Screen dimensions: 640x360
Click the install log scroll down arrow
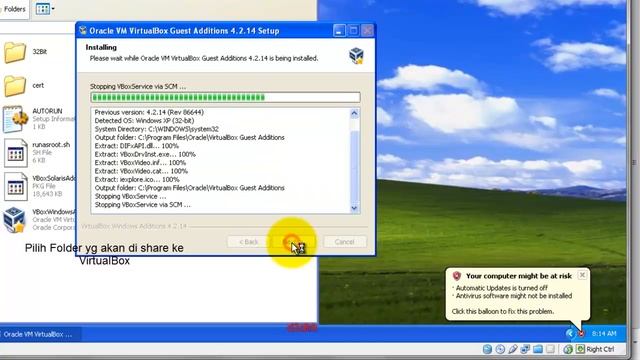pos(354,208)
